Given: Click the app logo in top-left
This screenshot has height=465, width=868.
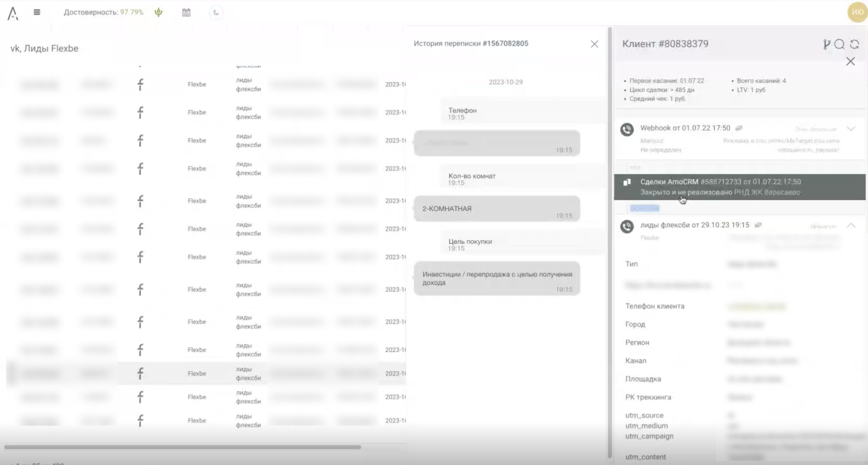Looking at the screenshot, I should click(13, 13).
